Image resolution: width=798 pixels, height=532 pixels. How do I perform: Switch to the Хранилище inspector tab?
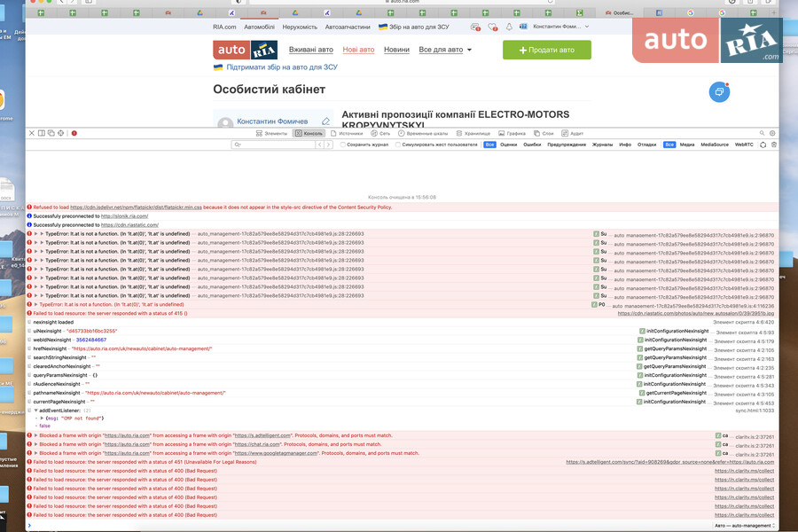(473, 133)
